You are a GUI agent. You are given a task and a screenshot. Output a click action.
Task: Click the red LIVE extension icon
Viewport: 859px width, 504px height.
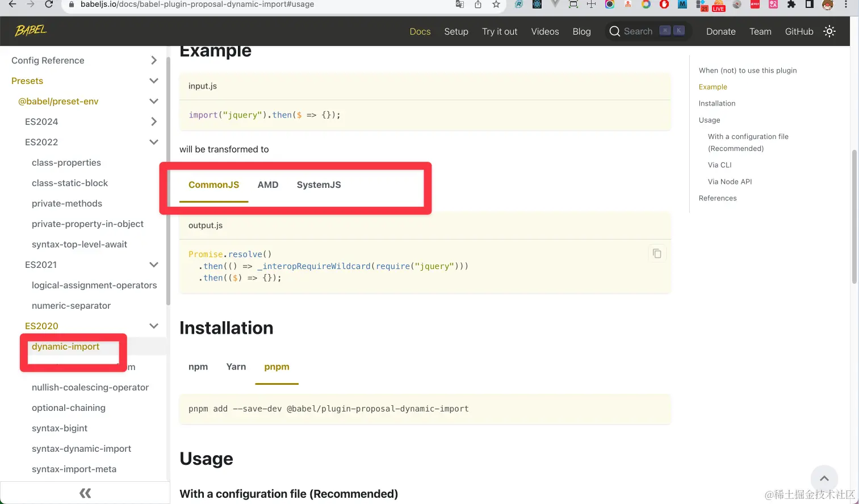tap(719, 5)
